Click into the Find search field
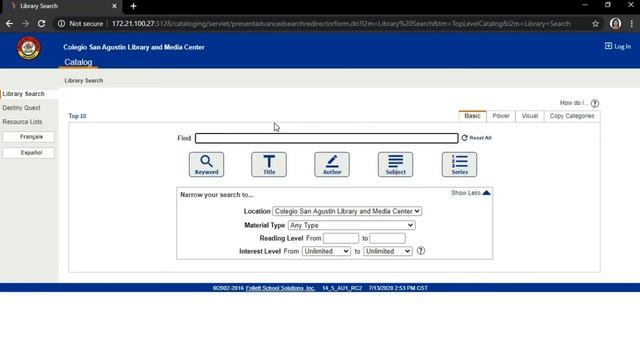640x360 pixels. (x=327, y=138)
